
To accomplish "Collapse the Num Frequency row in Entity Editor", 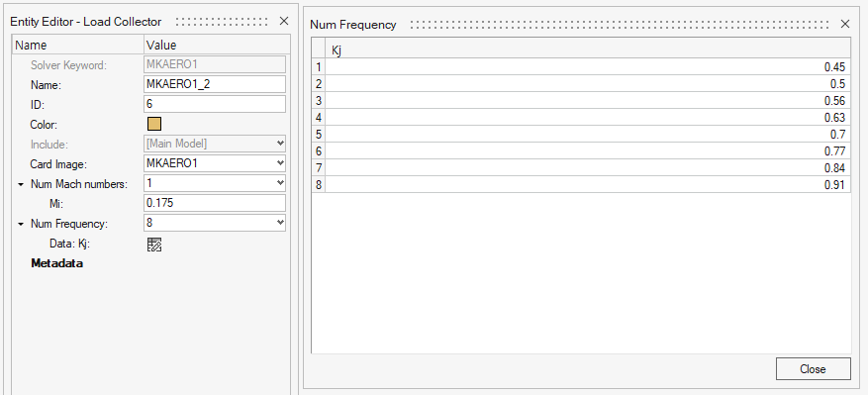I will click(21, 225).
